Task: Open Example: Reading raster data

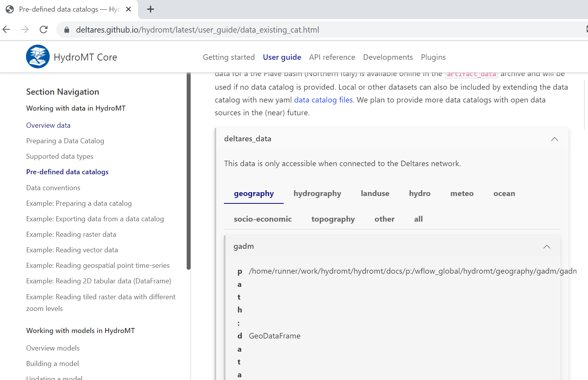Action: pos(71,234)
